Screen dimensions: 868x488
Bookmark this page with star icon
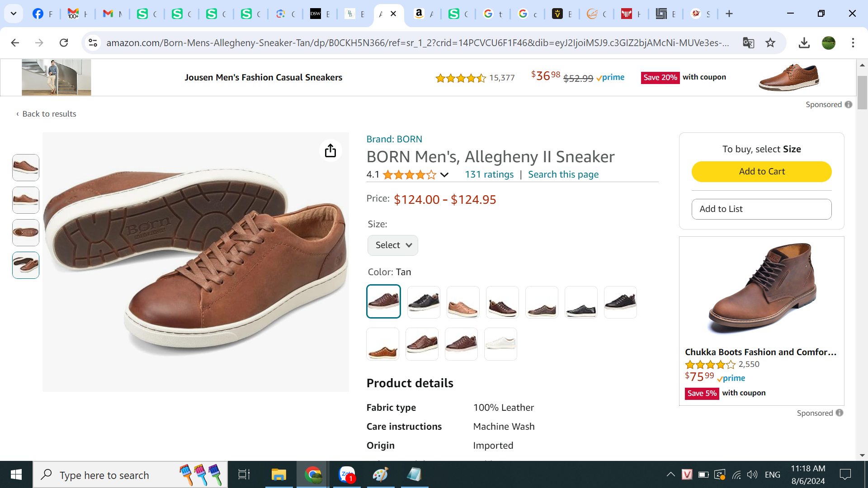coord(770,43)
